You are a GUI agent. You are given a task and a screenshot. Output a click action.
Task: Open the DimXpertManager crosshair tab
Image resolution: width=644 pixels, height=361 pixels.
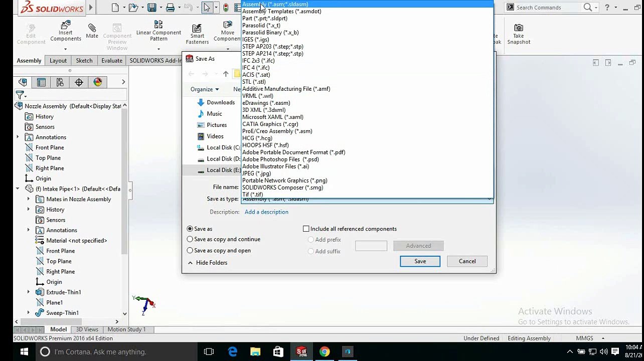coord(79,82)
